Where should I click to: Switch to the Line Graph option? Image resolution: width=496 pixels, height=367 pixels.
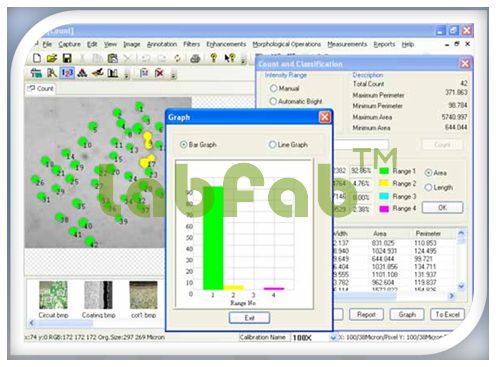pyautogui.click(x=272, y=144)
